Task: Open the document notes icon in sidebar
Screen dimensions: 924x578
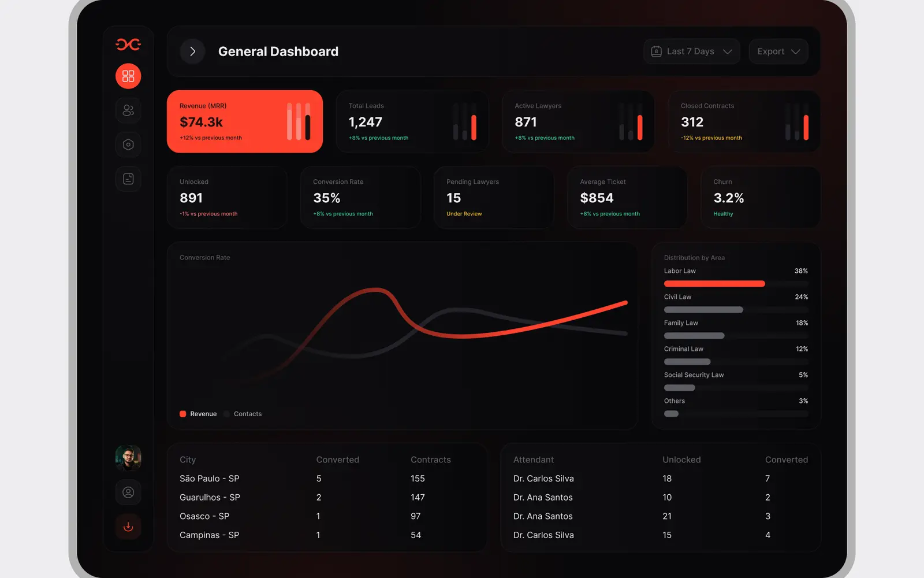Action: click(128, 179)
